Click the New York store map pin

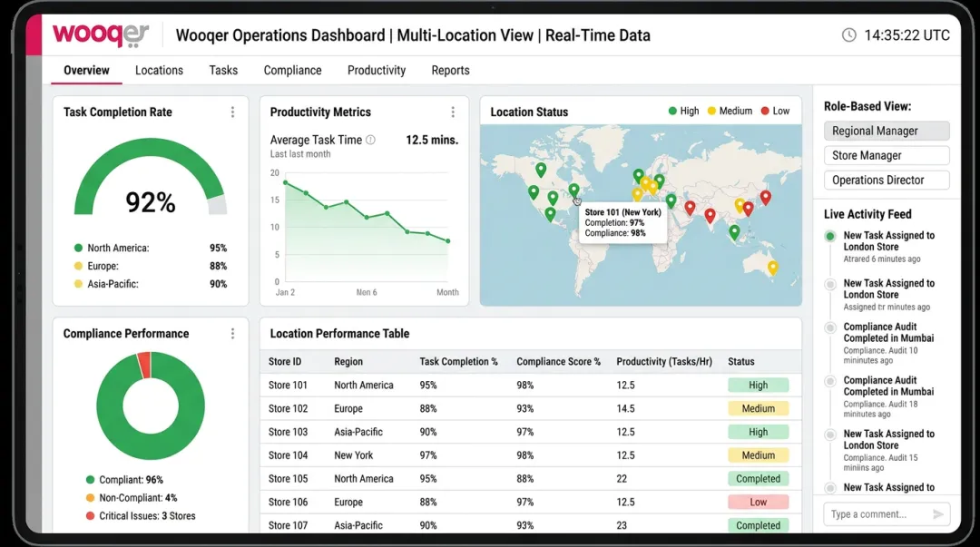[573, 190]
